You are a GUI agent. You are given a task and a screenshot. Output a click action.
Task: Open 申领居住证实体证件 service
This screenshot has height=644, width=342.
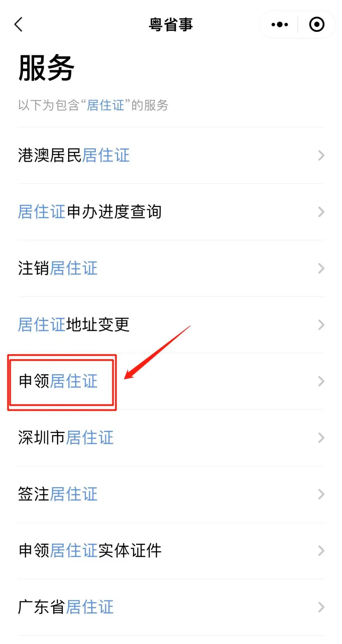point(171,551)
